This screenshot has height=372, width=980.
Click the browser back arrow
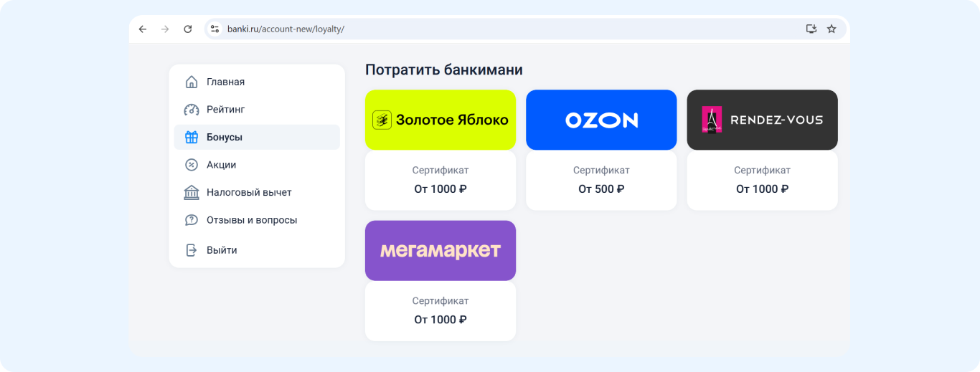point(143,29)
